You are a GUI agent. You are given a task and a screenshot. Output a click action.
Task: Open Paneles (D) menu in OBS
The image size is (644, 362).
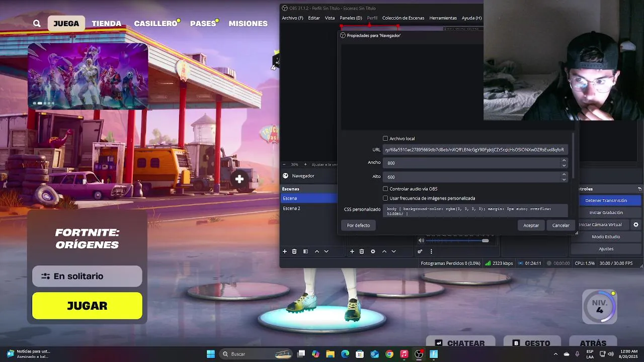click(x=351, y=18)
